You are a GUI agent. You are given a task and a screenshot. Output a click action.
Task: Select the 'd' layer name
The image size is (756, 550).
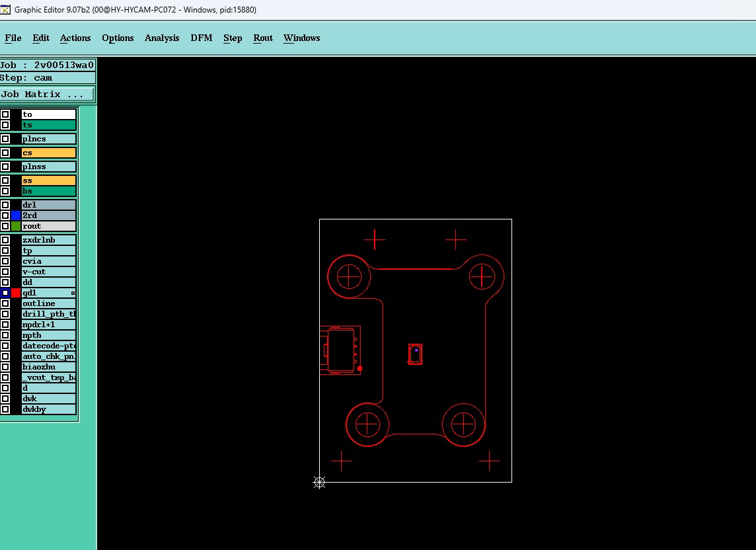[49, 388]
